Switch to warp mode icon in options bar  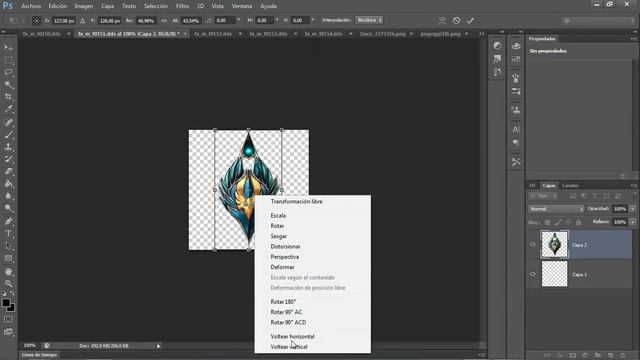(x=442, y=20)
